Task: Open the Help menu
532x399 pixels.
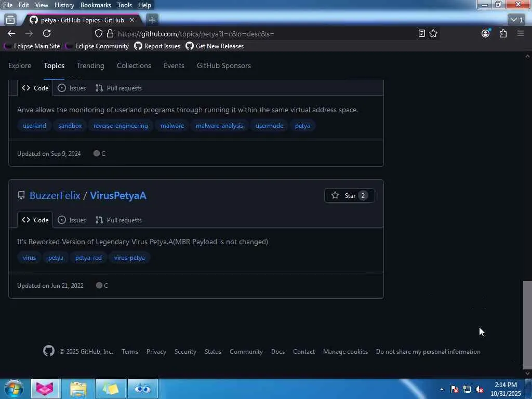Action: pyautogui.click(x=144, y=5)
